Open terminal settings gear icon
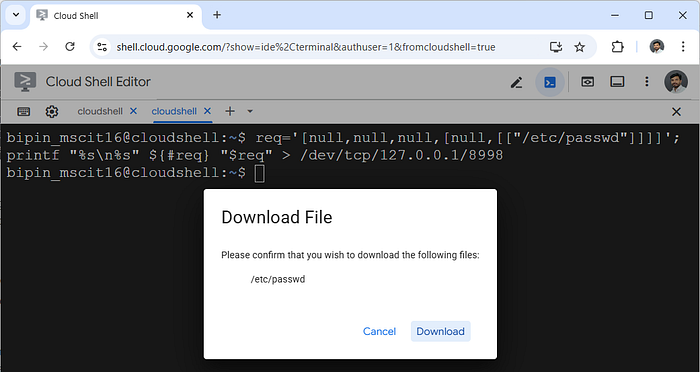 coord(52,111)
